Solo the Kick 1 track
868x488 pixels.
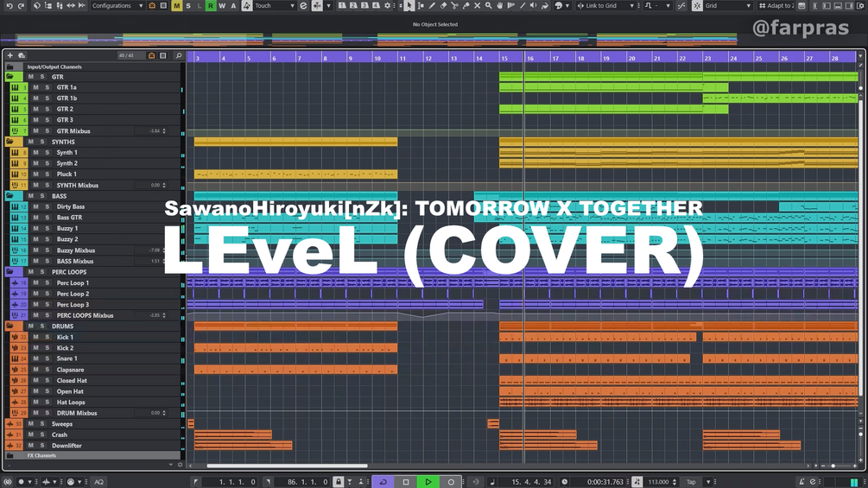point(47,337)
